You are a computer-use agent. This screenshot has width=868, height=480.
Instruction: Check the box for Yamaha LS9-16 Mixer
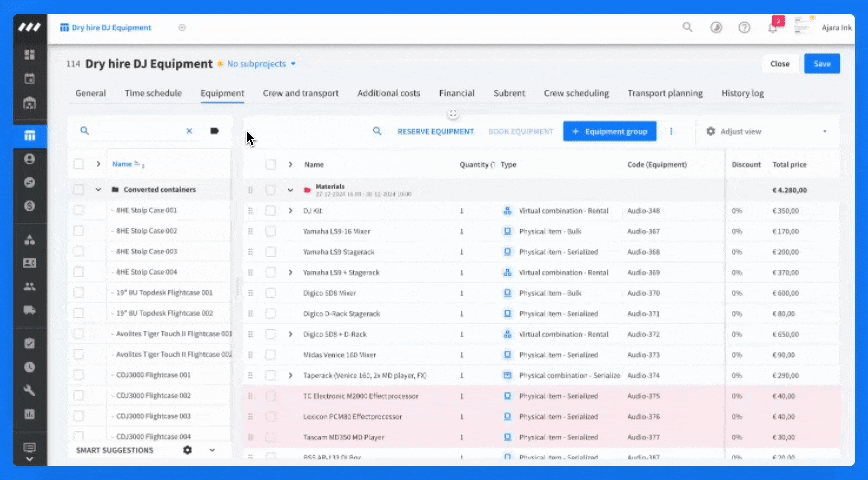coord(270,231)
